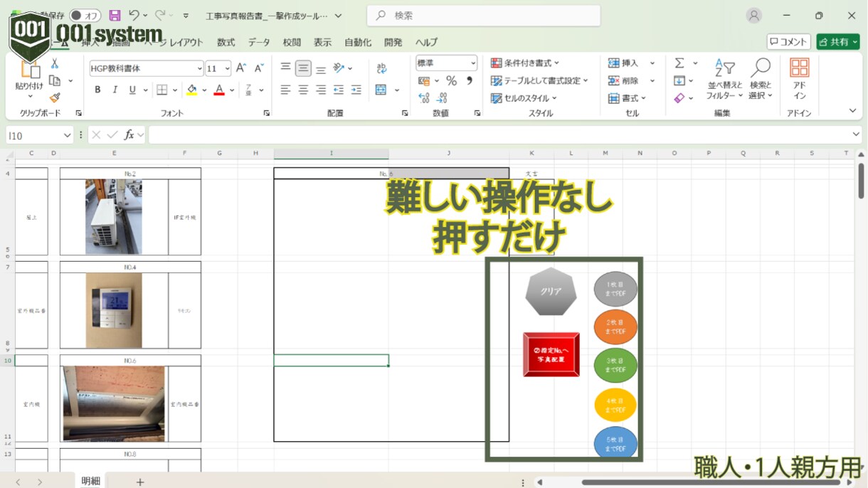
Task: Click the orange 2枚目までPDF button
Action: click(x=615, y=327)
